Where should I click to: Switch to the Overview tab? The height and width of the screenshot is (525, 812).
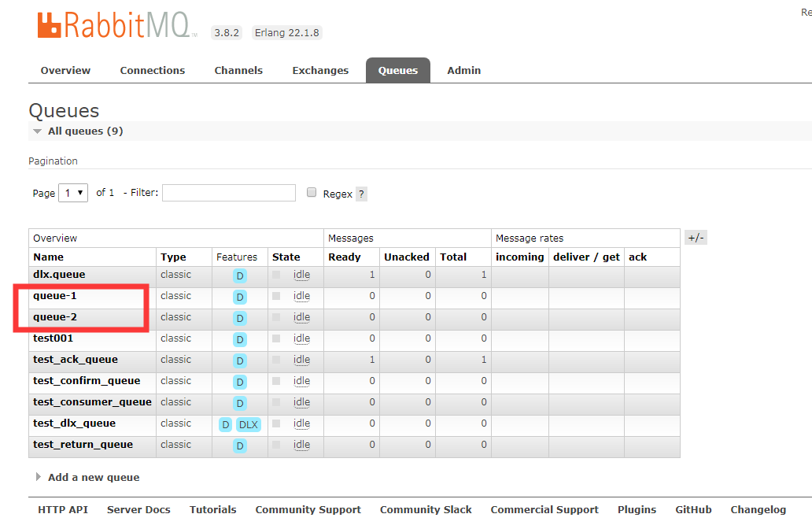click(x=65, y=71)
